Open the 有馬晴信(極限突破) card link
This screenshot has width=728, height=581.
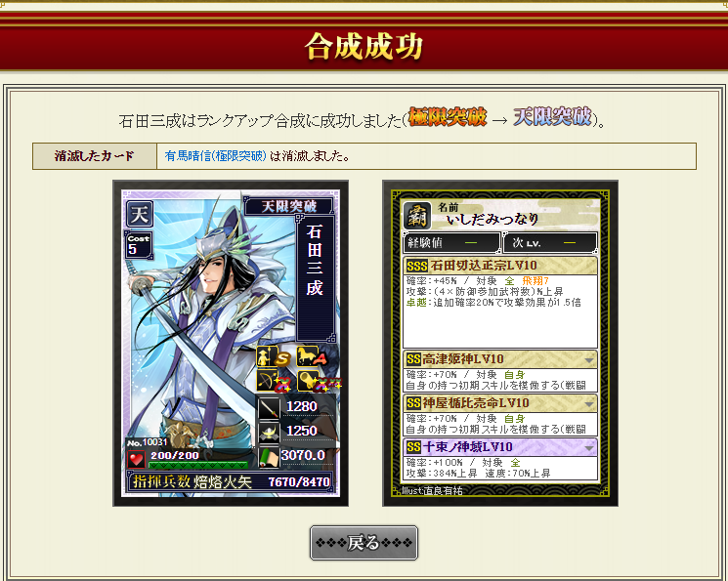tap(215, 156)
